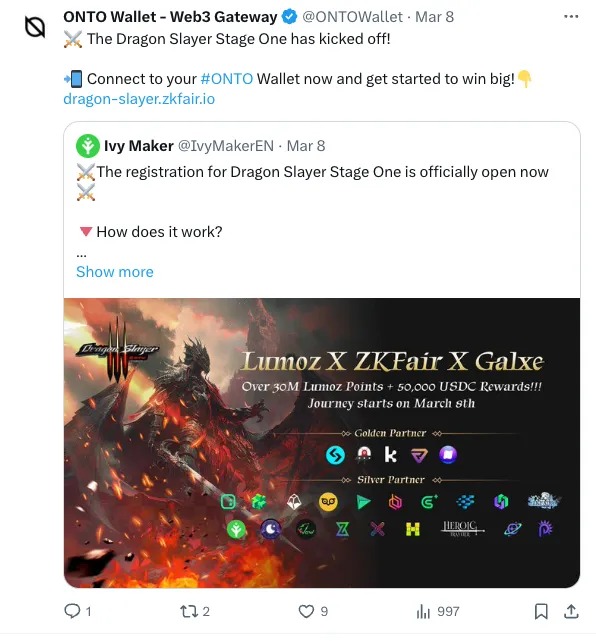Open the reply comment icon
Viewport: 596px width, 641px height.
(72, 611)
